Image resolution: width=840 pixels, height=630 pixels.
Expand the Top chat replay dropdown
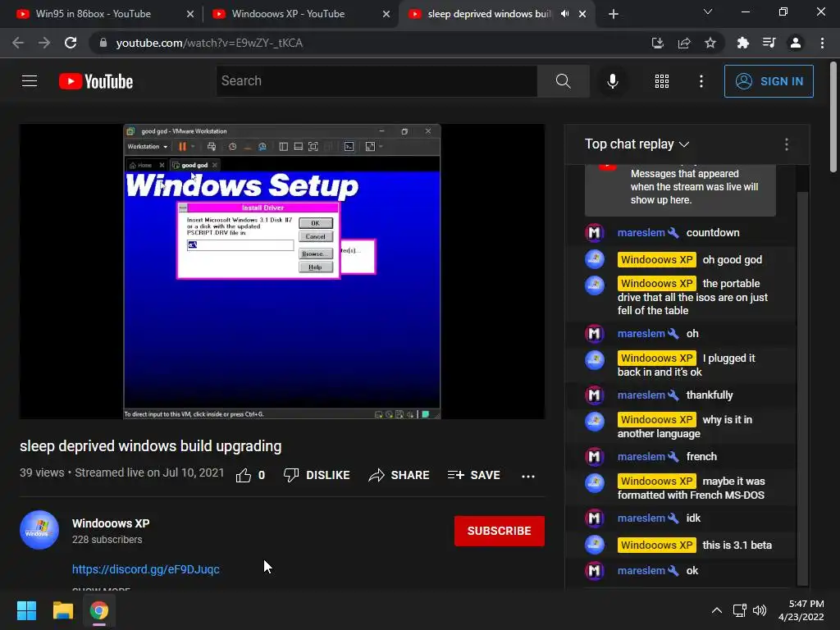637,144
